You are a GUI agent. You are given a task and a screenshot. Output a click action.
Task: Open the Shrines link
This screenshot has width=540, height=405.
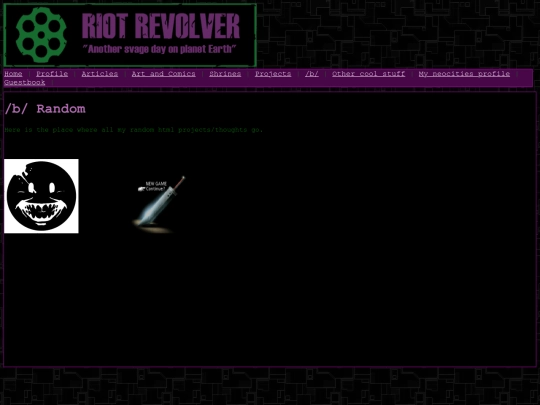(x=225, y=74)
